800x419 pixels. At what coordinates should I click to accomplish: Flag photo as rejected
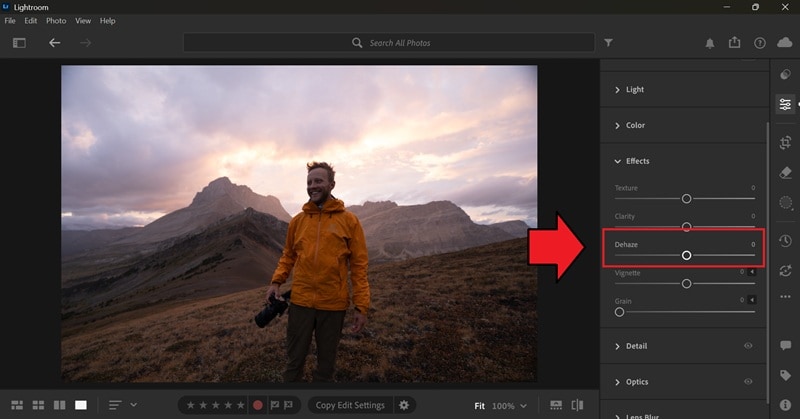tap(288, 405)
